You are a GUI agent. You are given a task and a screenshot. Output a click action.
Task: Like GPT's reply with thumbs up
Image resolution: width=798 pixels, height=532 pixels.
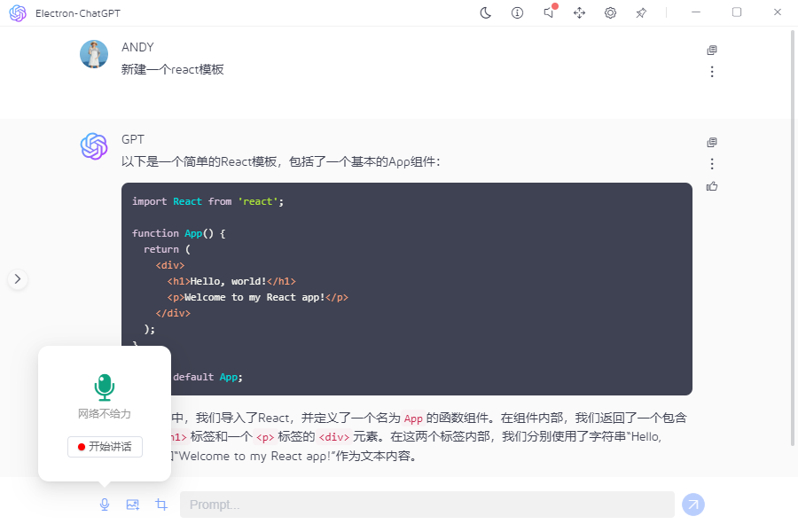pyautogui.click(x=711, y=186)
